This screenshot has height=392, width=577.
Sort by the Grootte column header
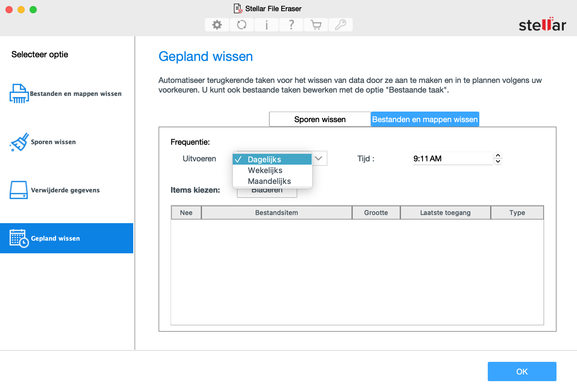(376, 213)
